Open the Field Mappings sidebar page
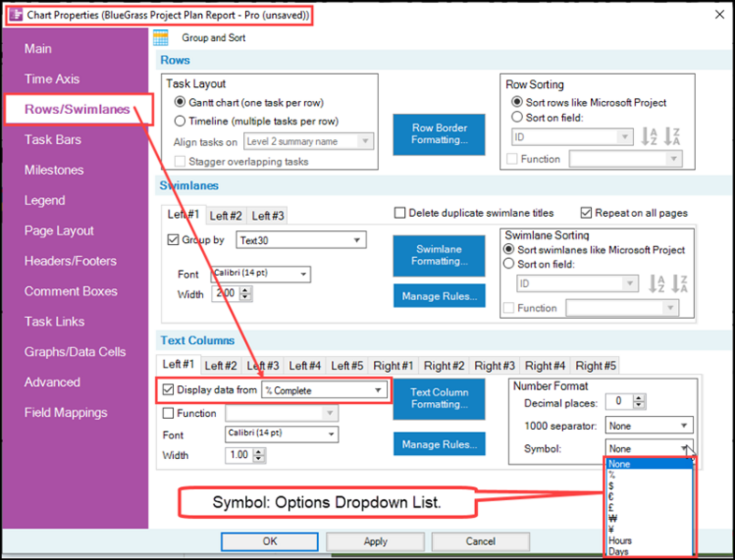 (x=65, y=412)
